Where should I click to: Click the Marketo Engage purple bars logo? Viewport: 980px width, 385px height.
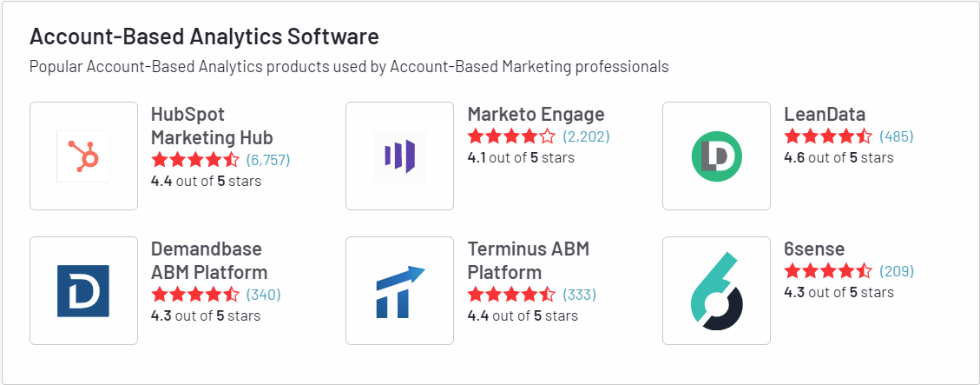[399, 156]
